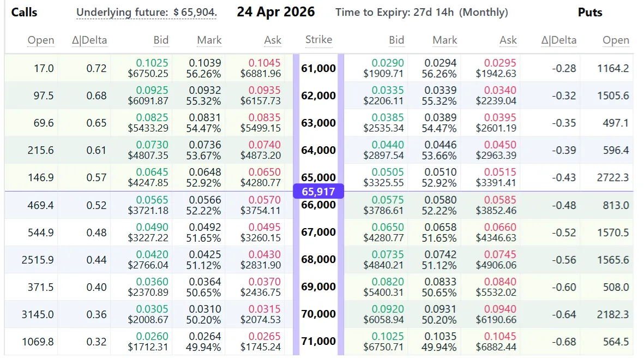Sort the Calls Open column
Image resolution: width=644 pixels, height=358 pixels.
point(41,40)
